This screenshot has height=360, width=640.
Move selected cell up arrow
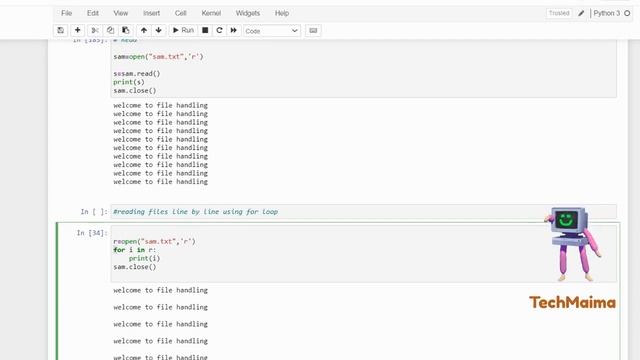[144, 30]
